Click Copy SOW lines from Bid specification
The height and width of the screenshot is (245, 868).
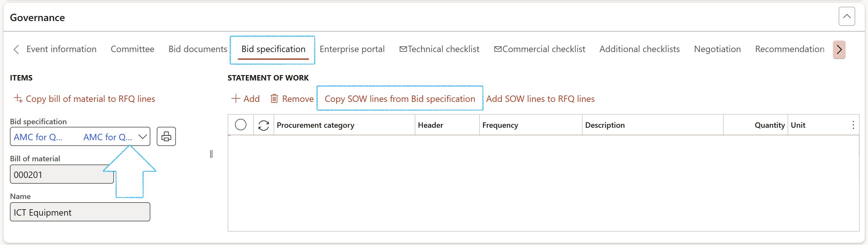(x=400, y=99)
